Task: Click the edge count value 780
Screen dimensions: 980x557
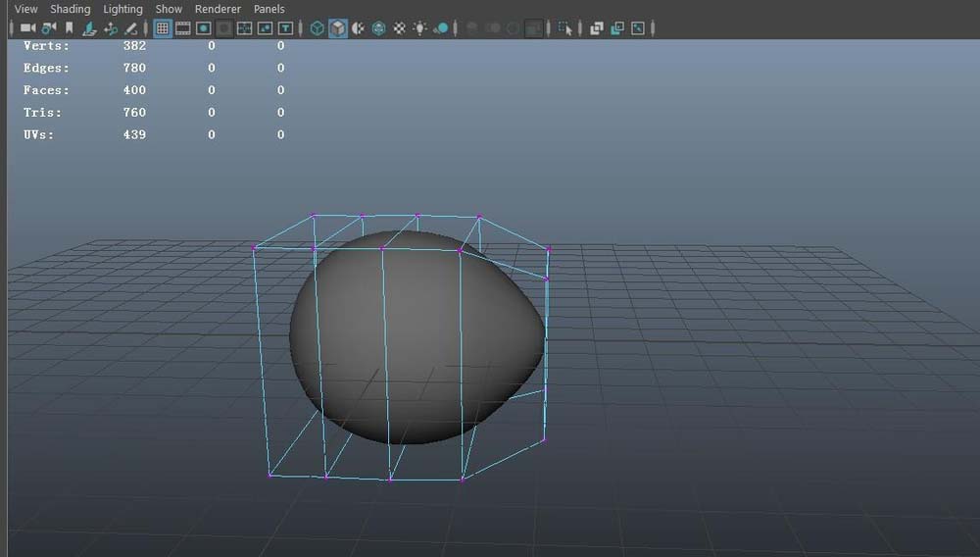Action: tap(134, 68)
